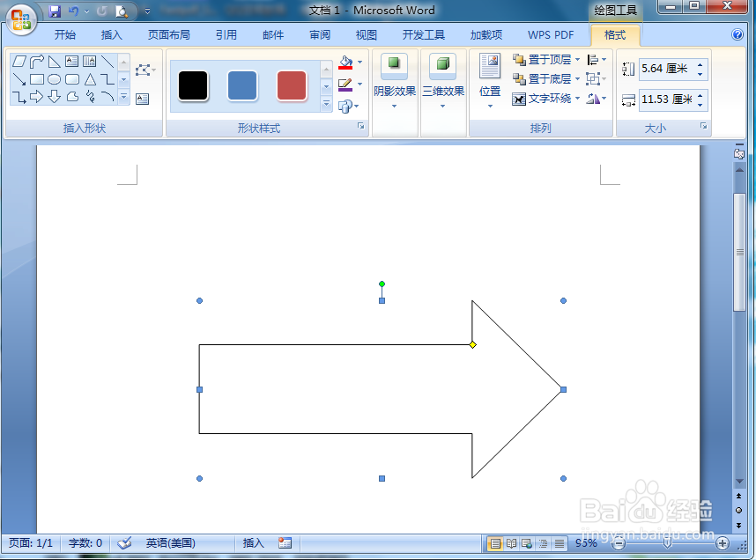Click the change shape icon

point(345,106)
